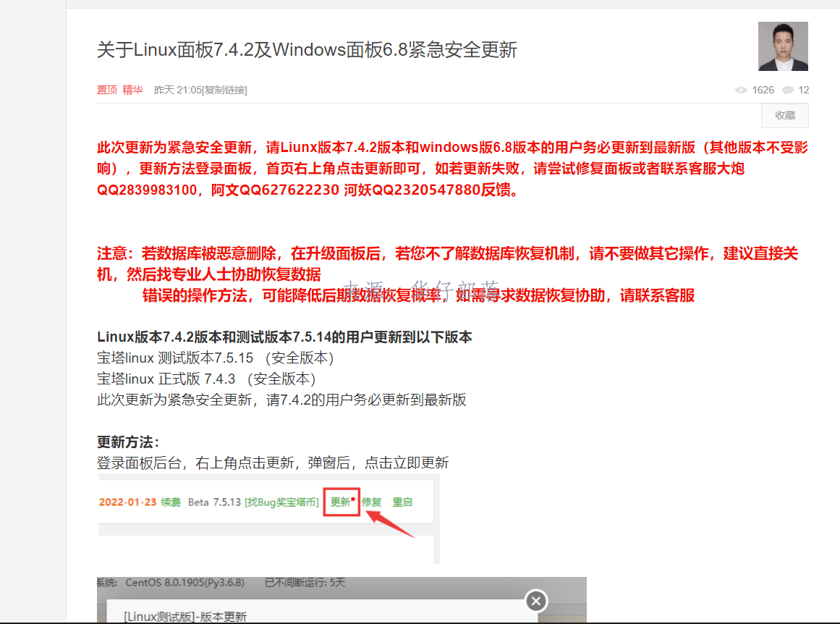Click 修复 in the panel screenshot

[x=371, y=502]
